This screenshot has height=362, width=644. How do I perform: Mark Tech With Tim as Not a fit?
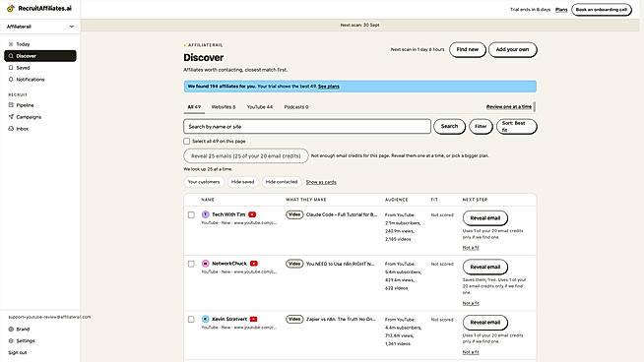pos(471,248)
